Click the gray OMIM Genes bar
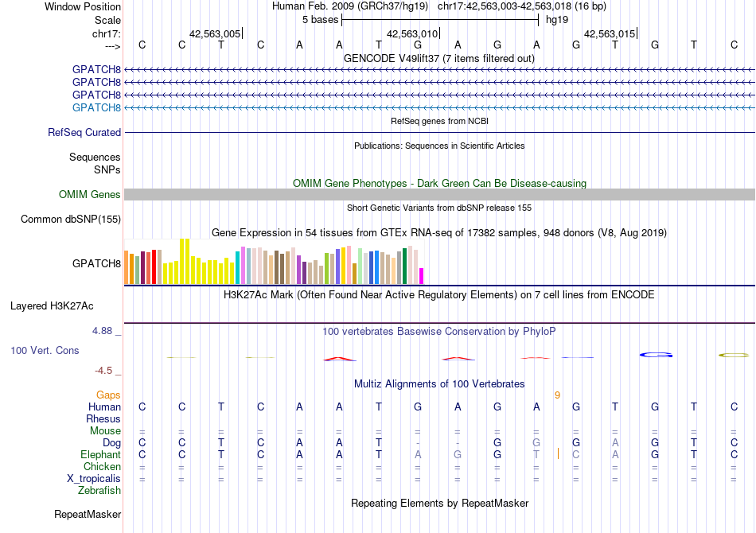This screenshot has height=533, width=756. coord(439,195)
